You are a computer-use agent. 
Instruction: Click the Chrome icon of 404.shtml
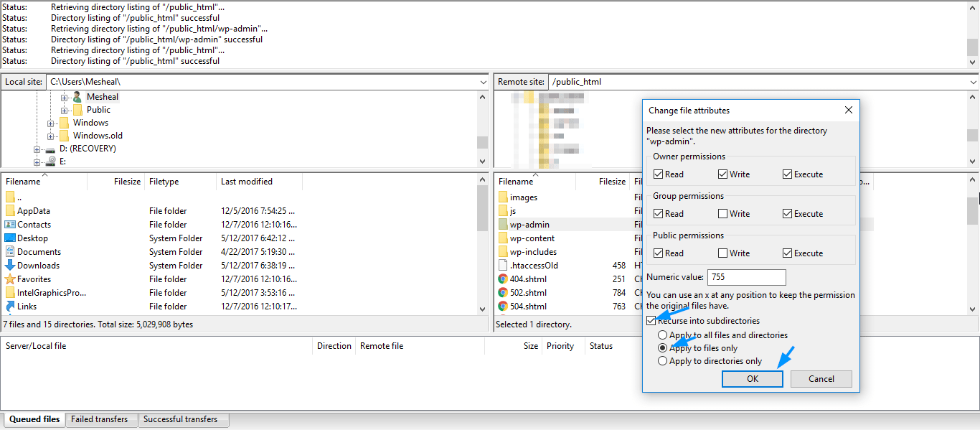click(x=503, y=279)
